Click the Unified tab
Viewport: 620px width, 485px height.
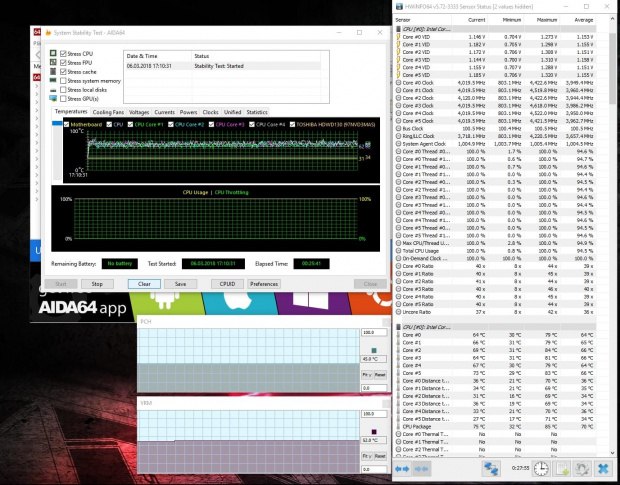click(232, 112)
